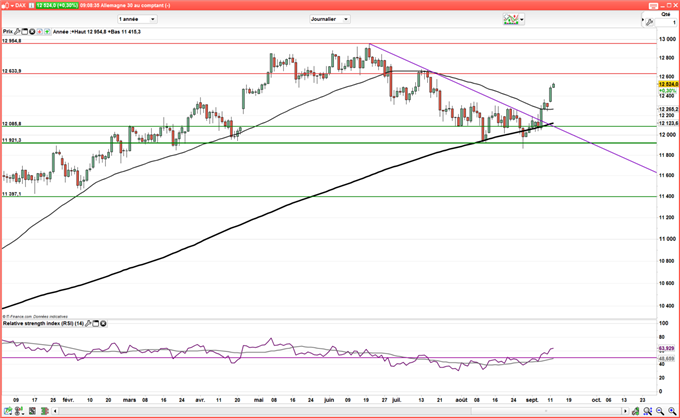Click the Prix panel window icon

pyautogui.click(x=24, y=32)
